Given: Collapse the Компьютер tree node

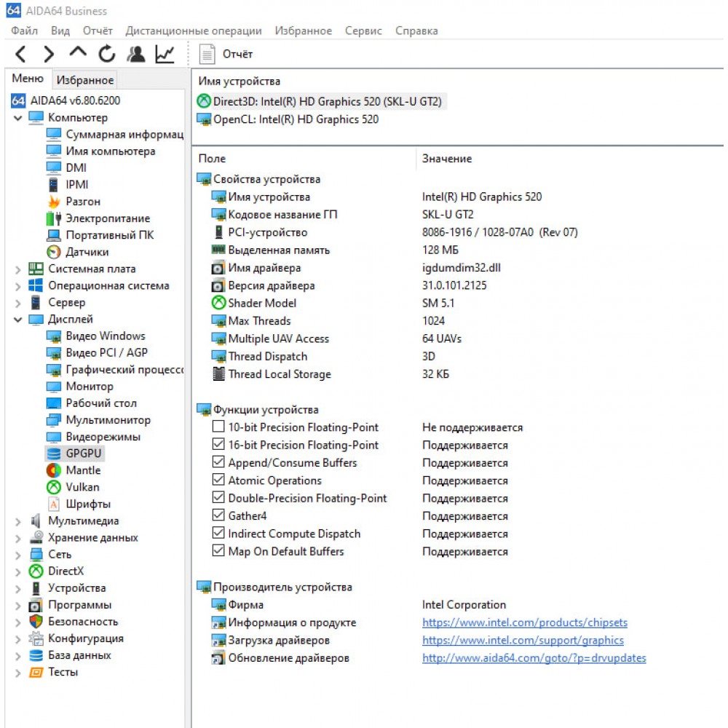Looking at the screenshot, I should [18, 118].
